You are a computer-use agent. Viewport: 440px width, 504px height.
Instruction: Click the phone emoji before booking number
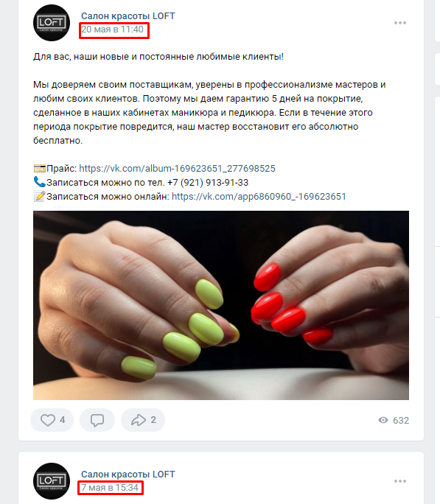pos(40,182)
